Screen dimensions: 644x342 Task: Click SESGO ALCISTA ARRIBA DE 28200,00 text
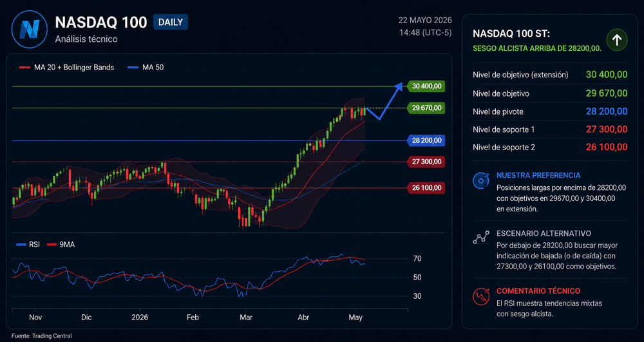point(537,48)
